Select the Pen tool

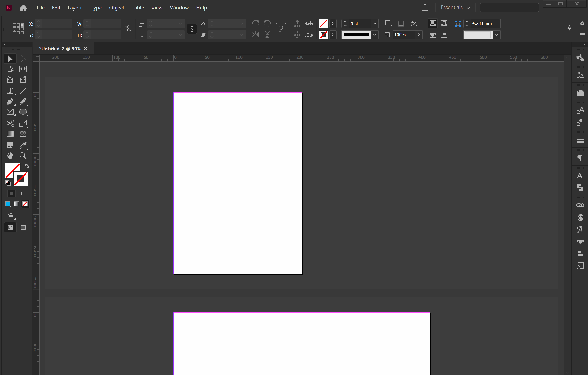click(x=10, y=101)
